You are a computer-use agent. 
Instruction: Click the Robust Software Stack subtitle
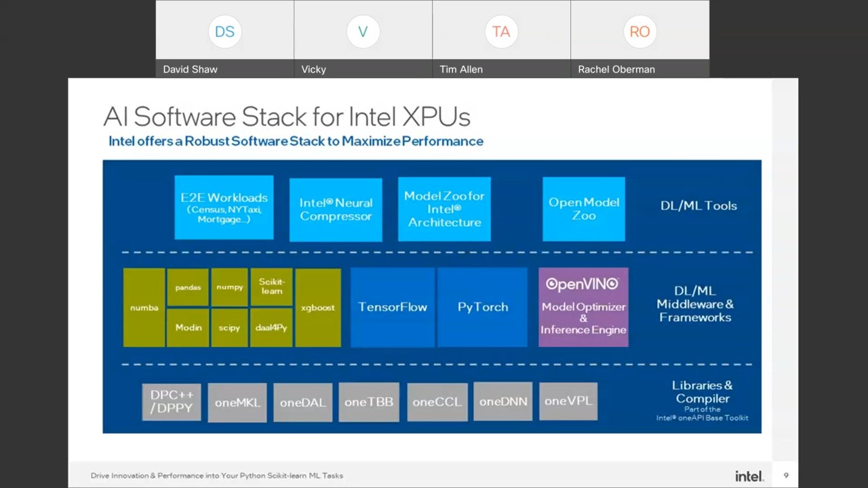pos(296,141)
